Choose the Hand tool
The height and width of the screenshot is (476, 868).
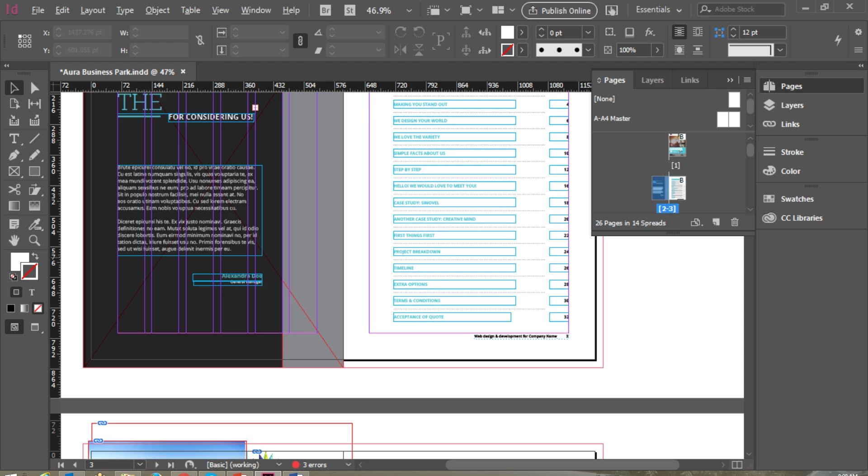coord(14,240)
